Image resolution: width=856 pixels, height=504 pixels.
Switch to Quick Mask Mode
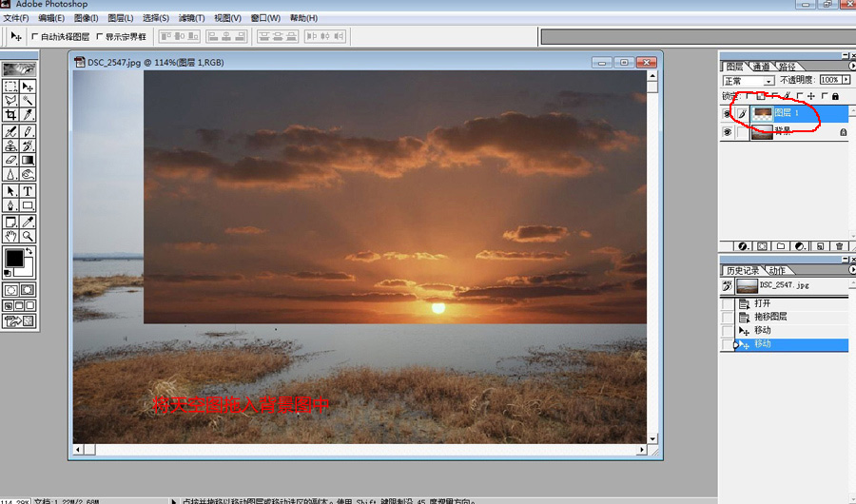point(28,290)
